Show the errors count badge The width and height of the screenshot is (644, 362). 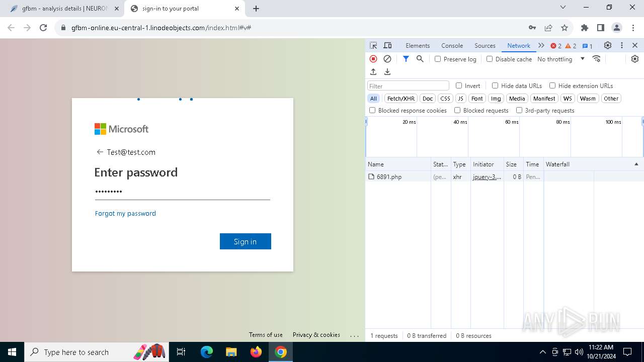pyautogui.click(x=556, y=46)
